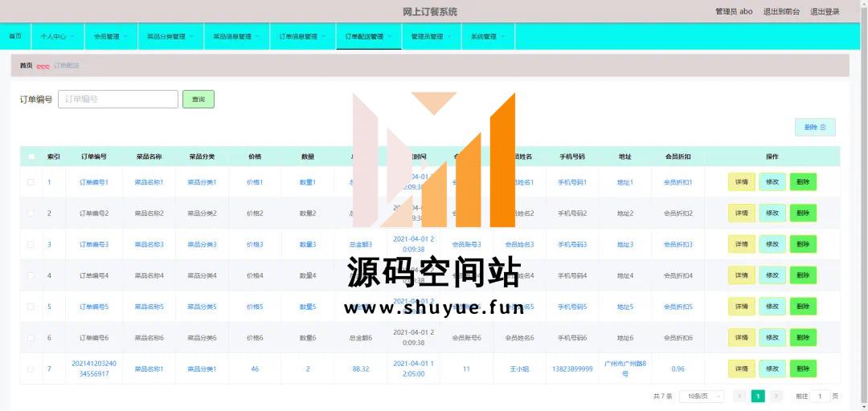This screenshot has width=868, height=411.
Task: Click 退出到前台 link in header
Action: tap(780, 11)
